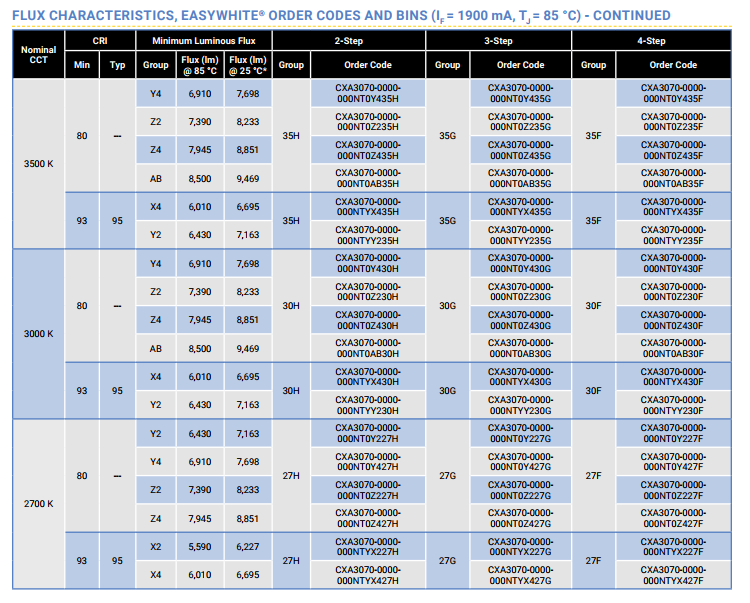Select the Nominal CCT column header

[x=39, y=55]
